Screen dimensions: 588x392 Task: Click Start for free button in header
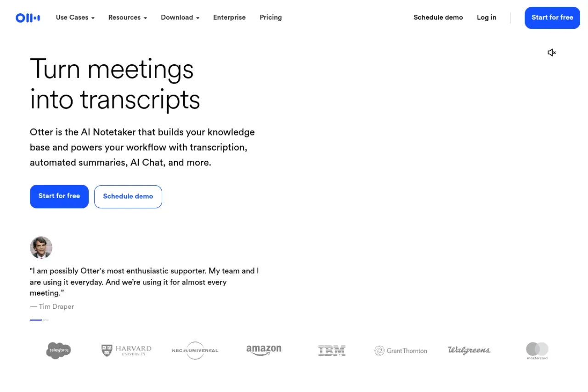tap(552, 18)
